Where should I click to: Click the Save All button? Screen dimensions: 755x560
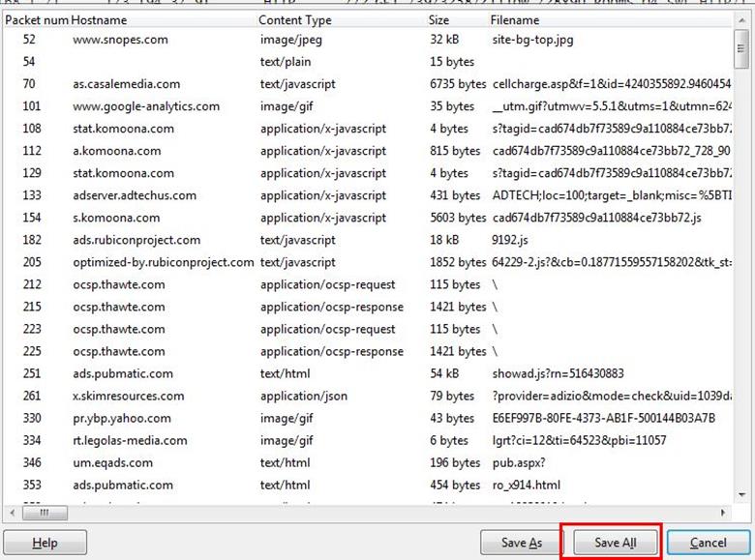[616, 543]
